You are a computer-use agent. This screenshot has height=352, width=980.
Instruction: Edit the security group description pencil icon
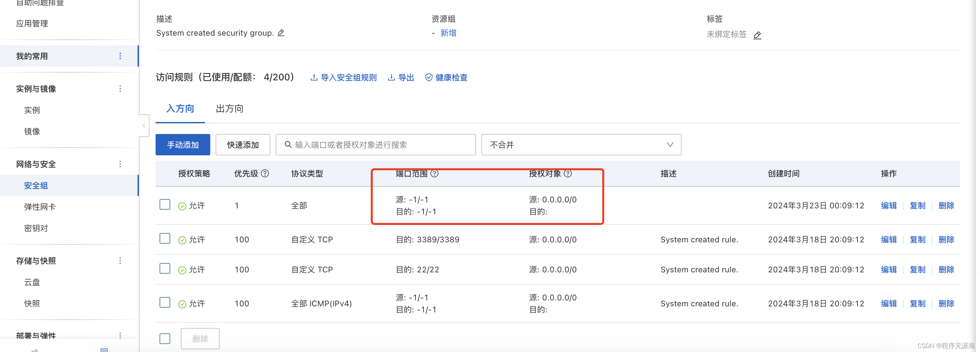point(281,33)
